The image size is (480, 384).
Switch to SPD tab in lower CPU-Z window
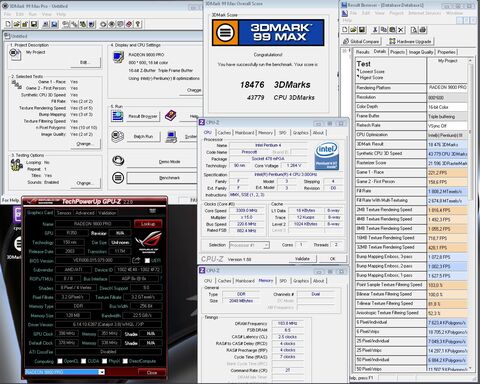(x=283, y=281)
